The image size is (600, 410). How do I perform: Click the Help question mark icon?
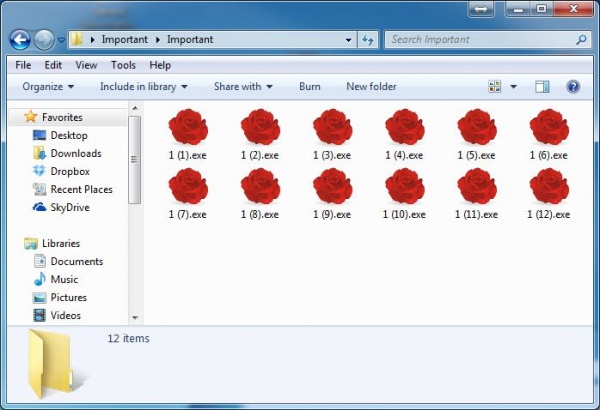573,87
